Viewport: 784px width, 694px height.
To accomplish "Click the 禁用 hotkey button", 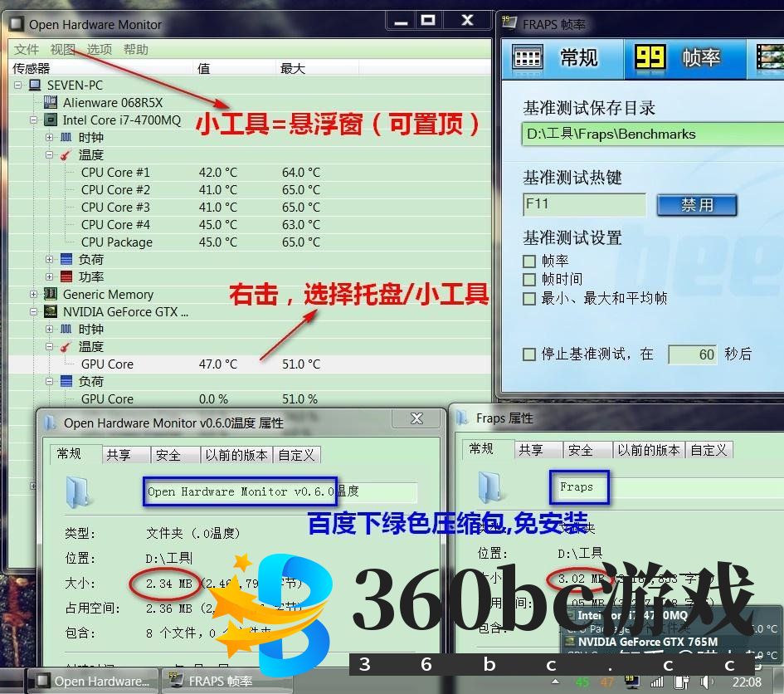I will [x=697, y=205].
